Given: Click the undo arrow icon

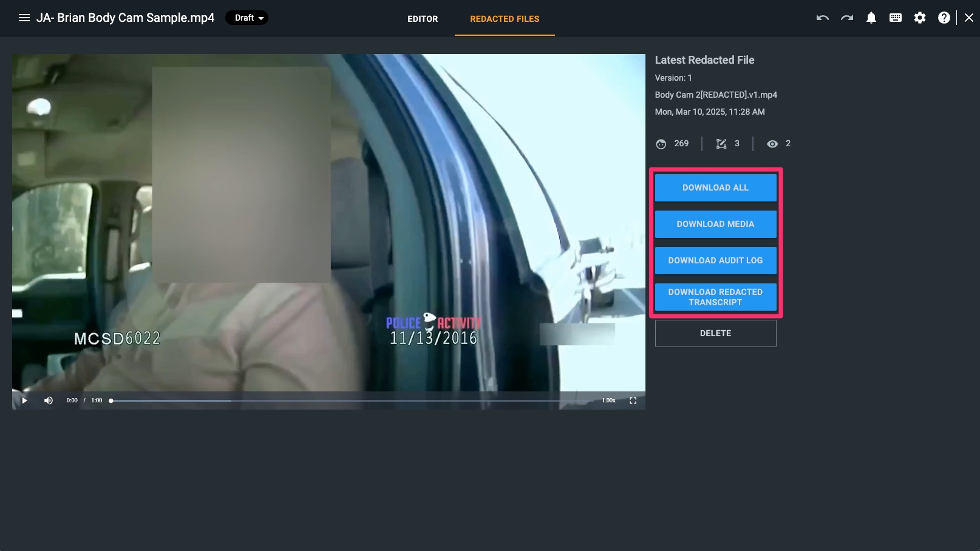Looking at the screenshot, I should point(822,18).
